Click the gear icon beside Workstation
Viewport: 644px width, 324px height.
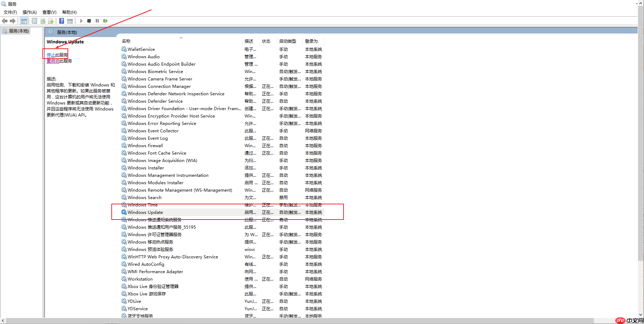coord(124,279)
